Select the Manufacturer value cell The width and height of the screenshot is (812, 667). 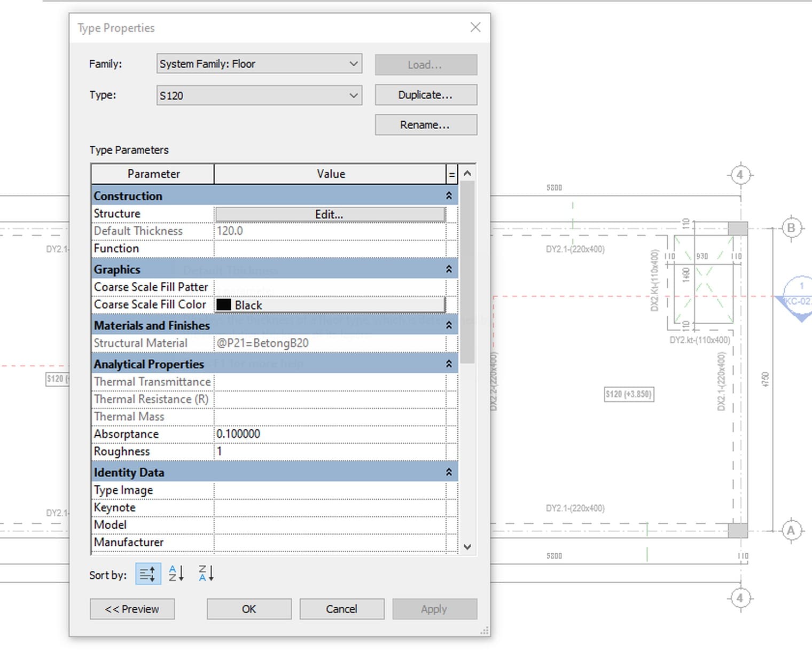(330, 542)
